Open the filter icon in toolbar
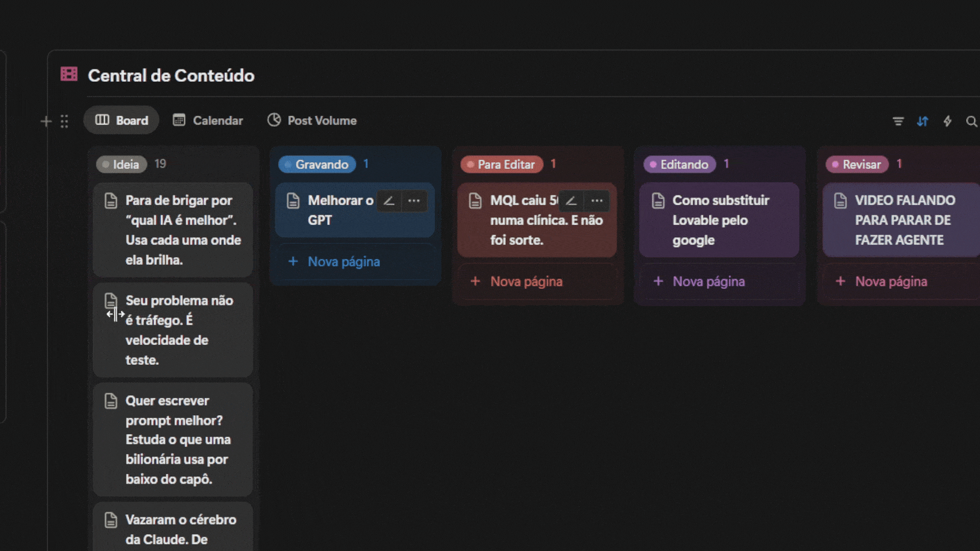This screenshot has width=980, height=551. 898,121
